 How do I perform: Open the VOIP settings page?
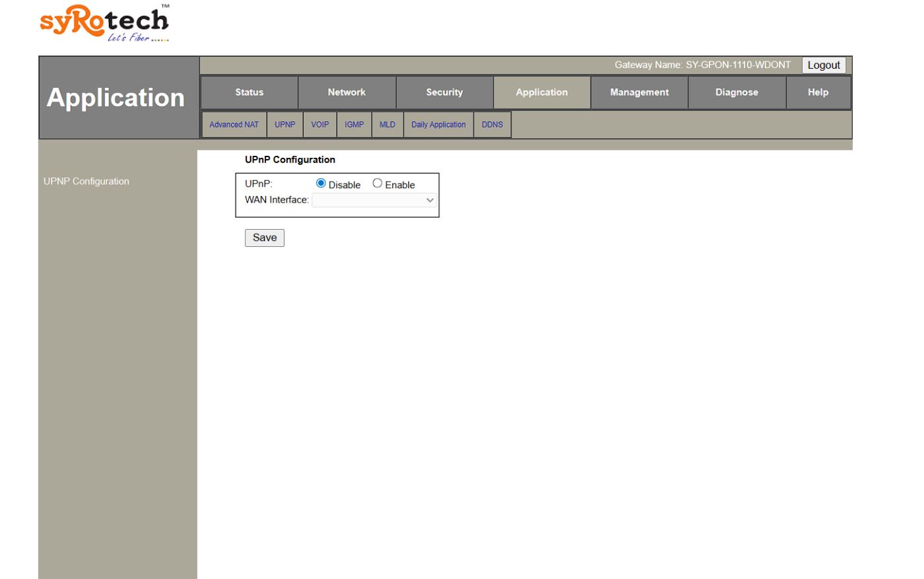point(319,124)
